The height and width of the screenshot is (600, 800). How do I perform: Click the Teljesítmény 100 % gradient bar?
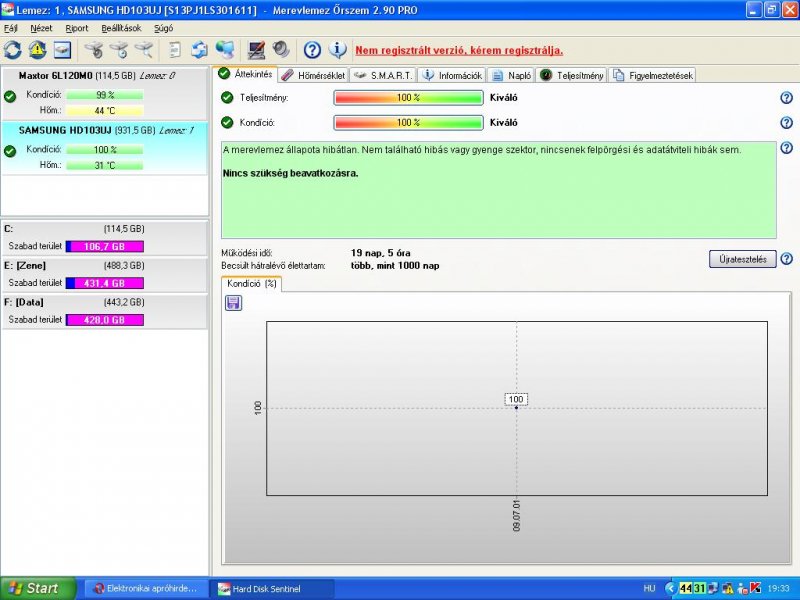(408, 97)
